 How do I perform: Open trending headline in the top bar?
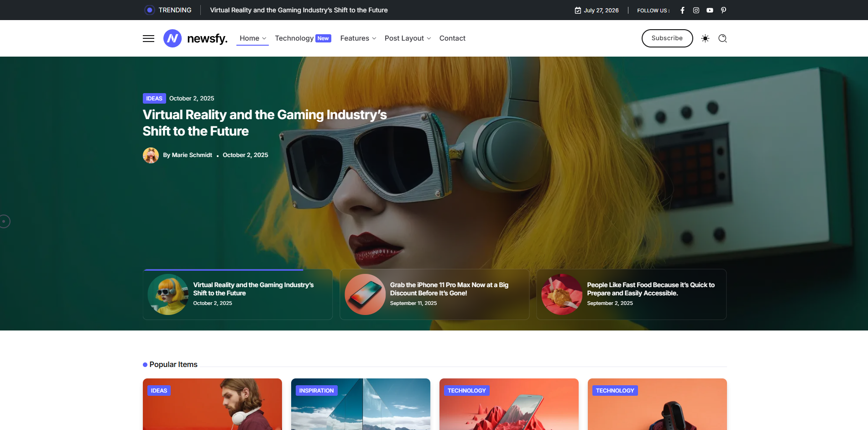pyautogui.click(x=298, y=10)
